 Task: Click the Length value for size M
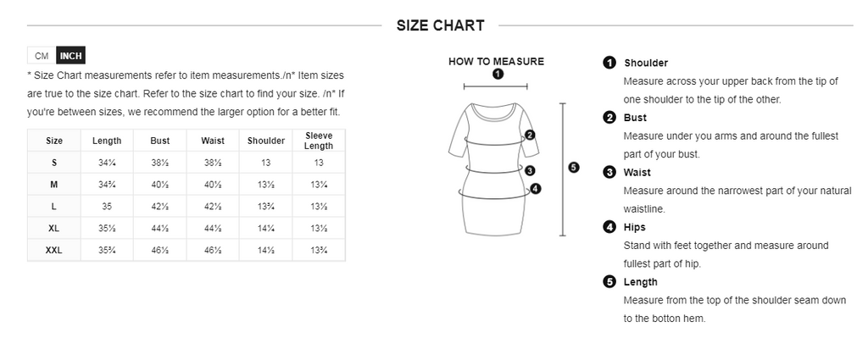[x=107, y=184]
